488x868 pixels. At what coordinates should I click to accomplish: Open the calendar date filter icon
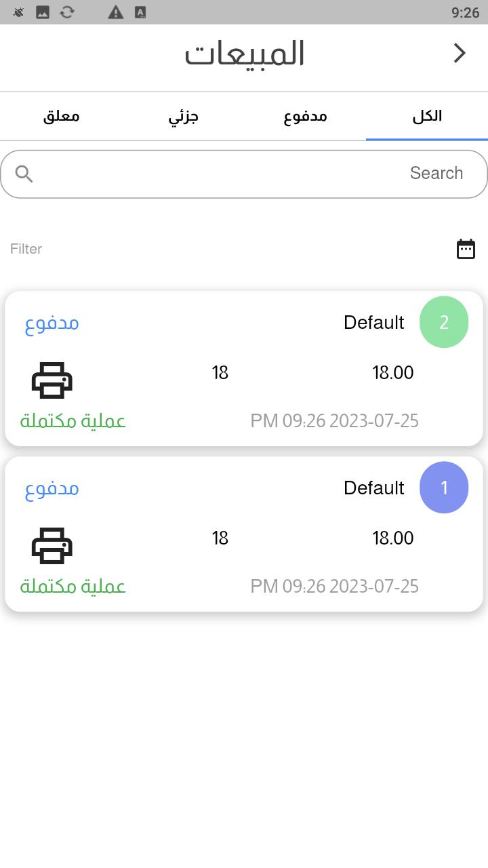(466, 249)
